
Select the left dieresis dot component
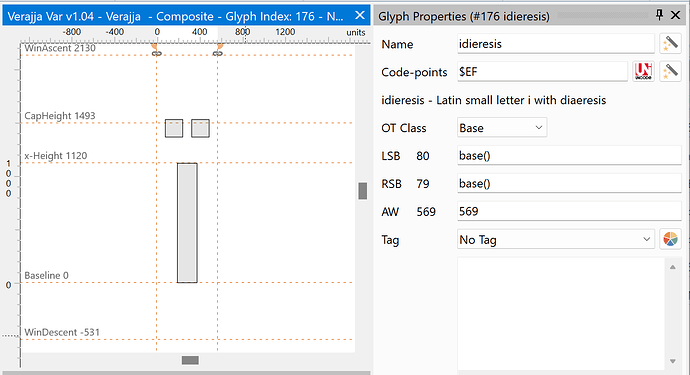tap(174, 128)
